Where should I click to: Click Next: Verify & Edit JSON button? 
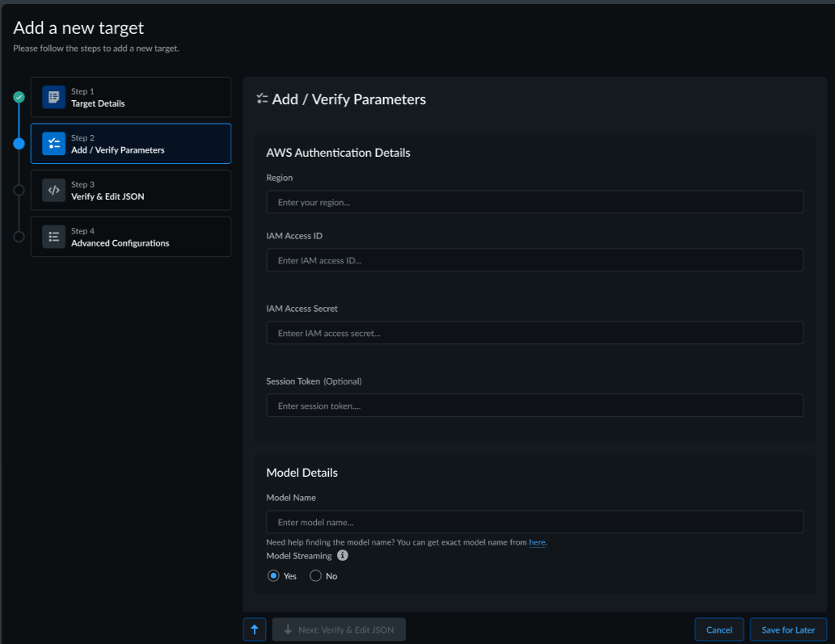339,629
